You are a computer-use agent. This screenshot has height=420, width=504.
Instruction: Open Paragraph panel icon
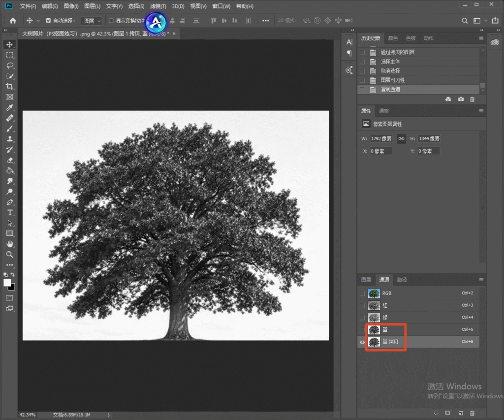(x=349, y=53)
